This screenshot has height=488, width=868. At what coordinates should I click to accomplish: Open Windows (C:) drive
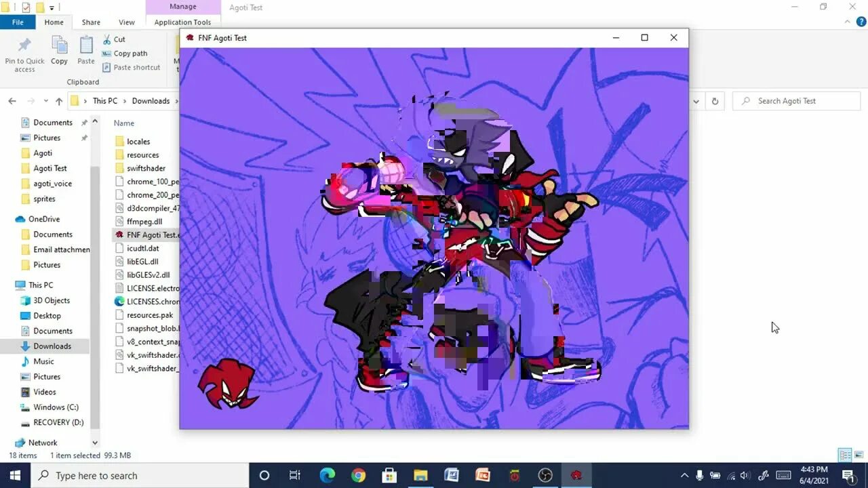pos(56,407)
